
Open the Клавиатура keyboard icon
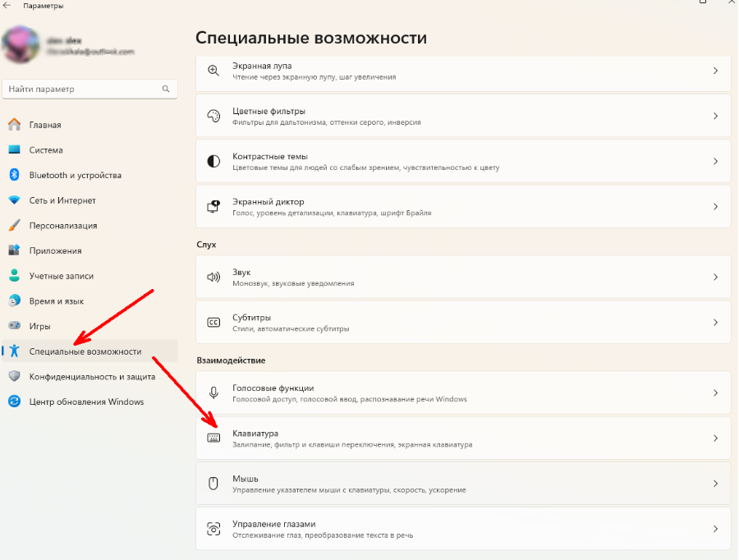(214, 438)
